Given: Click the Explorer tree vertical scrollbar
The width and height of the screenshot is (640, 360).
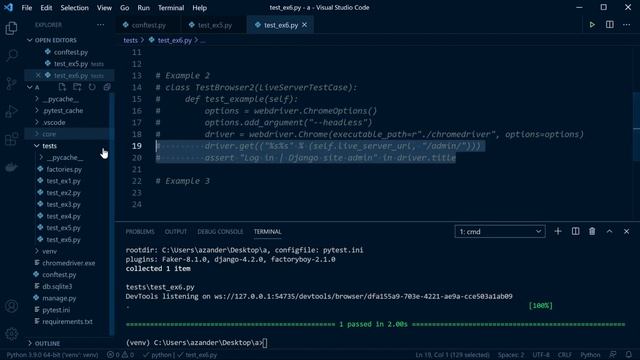Looking at the screenshot, I should [112, 214].
